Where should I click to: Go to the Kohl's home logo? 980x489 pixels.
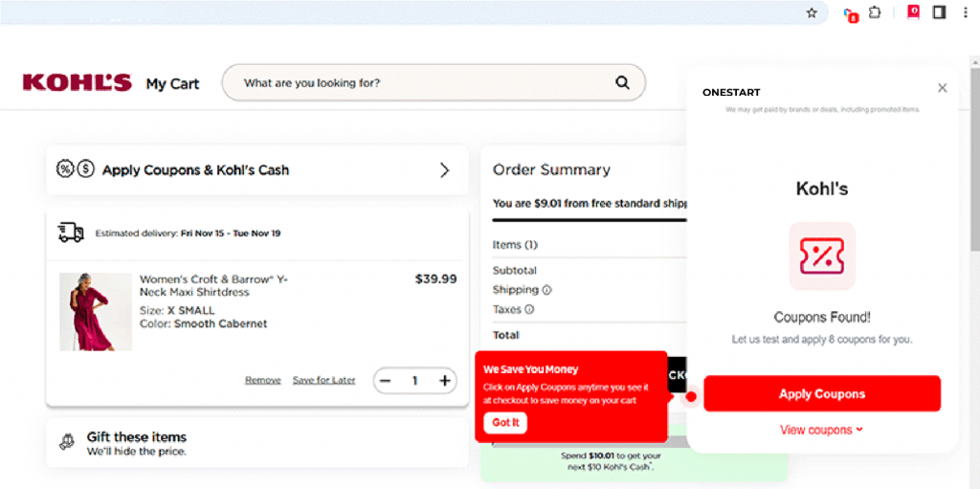point(77,82)
